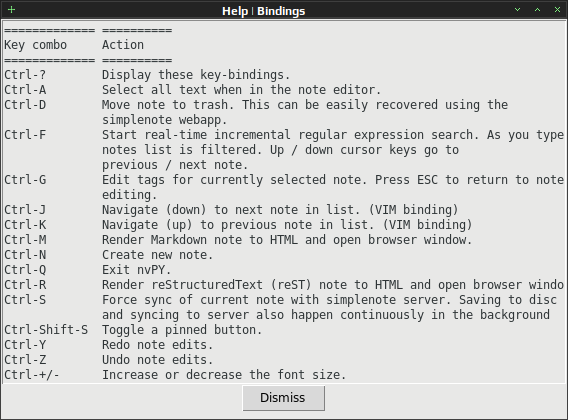Click the 'Redo note edits.' text
Image resolution: width=568 pixels, height=420 pixels.
tap(157, 345)
